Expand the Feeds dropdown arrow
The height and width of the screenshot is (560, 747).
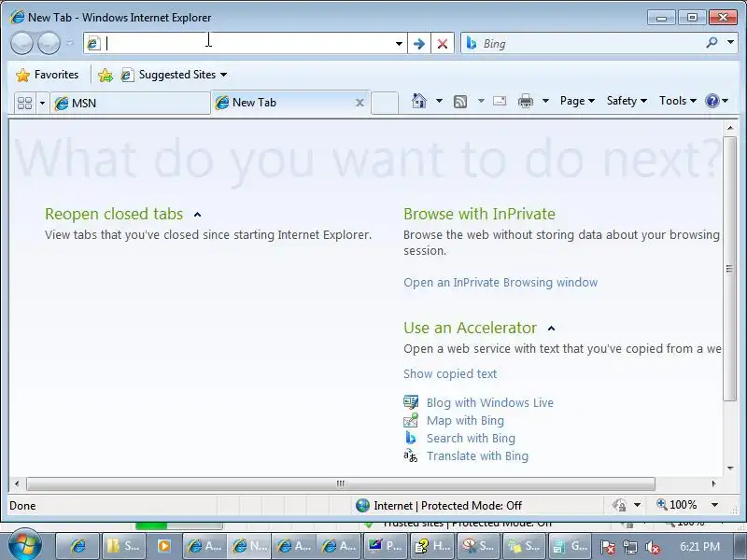point(481,101)
